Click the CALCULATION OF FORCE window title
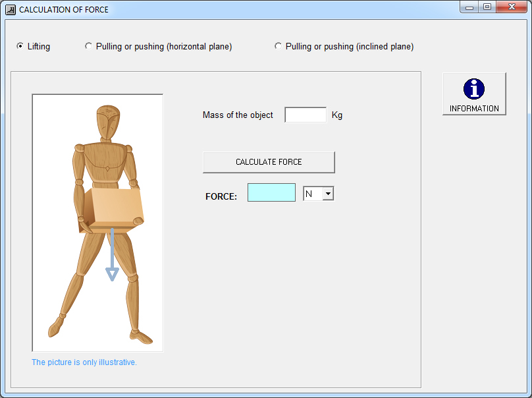532x398 pixels. click(x=64, y=10)
